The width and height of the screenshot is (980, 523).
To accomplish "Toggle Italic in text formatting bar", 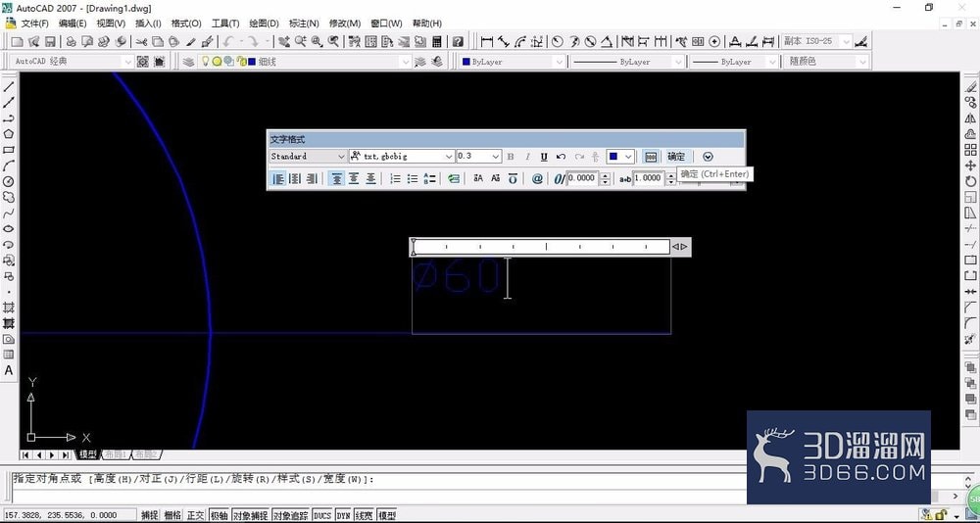I will (x=527, y=156).
